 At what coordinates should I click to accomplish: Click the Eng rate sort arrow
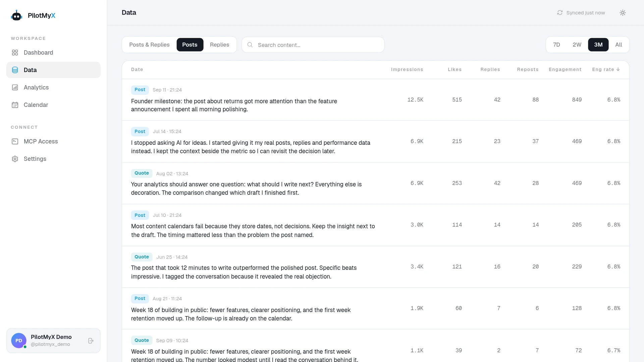click(x=618, y=69)
